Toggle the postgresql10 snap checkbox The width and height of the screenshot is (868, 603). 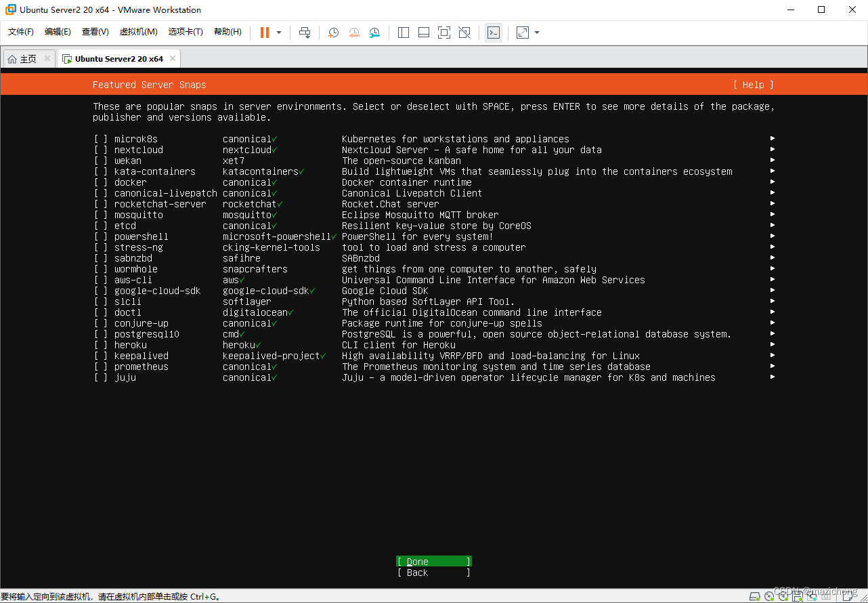click(101, 334)
